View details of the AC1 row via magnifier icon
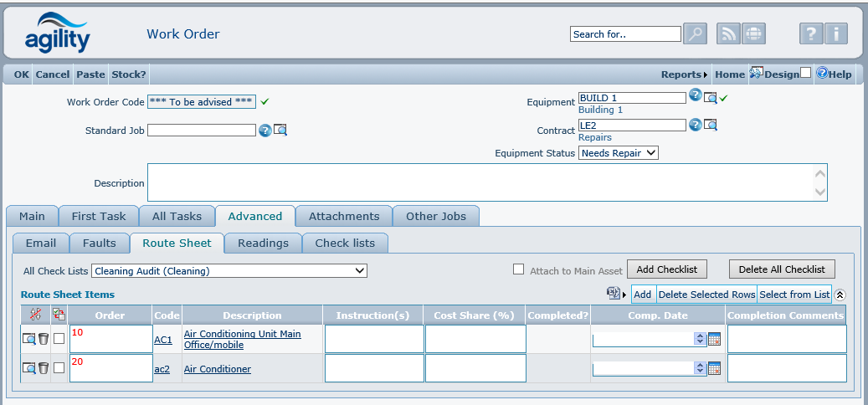 (x=29, y=339)
